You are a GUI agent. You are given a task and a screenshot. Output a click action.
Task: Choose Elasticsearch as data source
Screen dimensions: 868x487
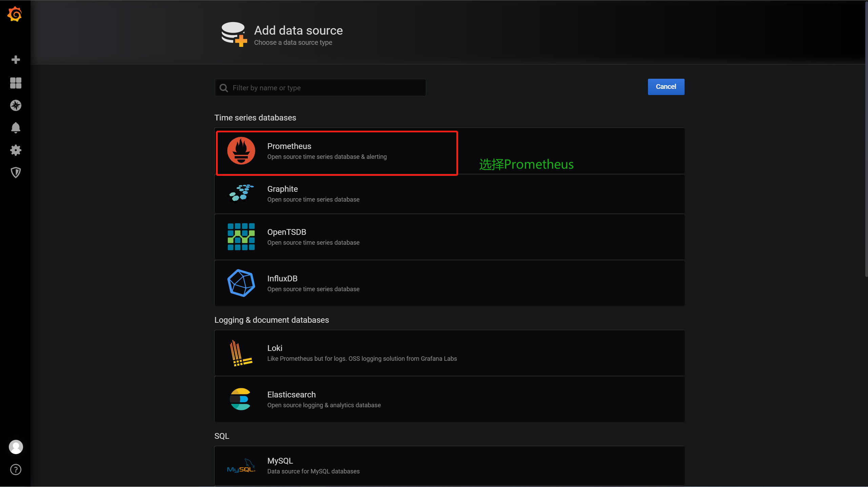click(449, 399)
